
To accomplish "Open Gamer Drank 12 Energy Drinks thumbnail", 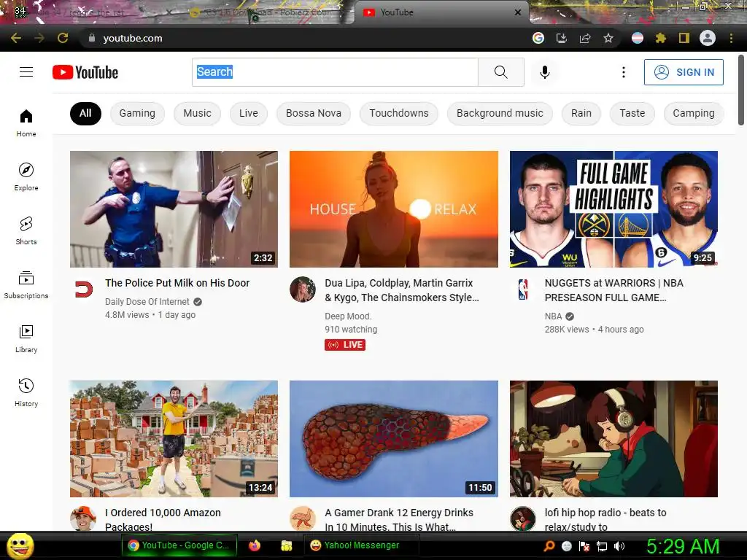I will pos(394,438).
